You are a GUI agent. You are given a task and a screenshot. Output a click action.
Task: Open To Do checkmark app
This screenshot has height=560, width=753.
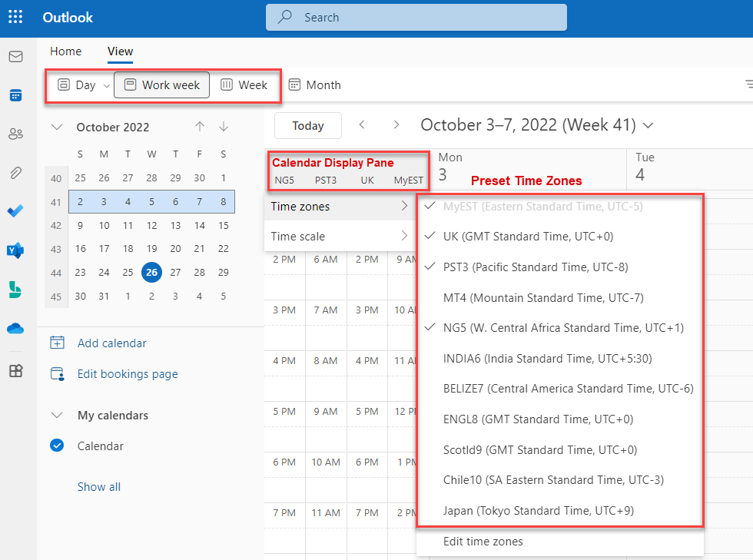tap(15, 210)
